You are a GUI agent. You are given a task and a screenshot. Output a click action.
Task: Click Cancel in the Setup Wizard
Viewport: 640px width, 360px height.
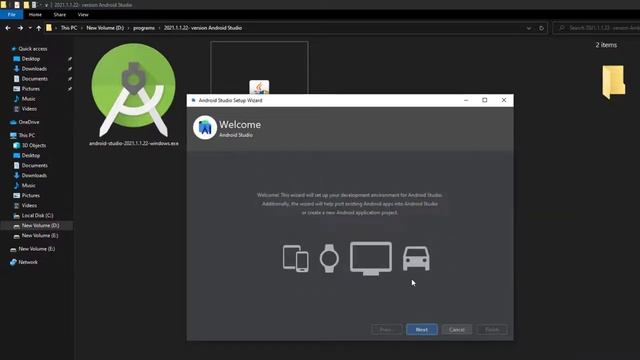coord(457,329)
